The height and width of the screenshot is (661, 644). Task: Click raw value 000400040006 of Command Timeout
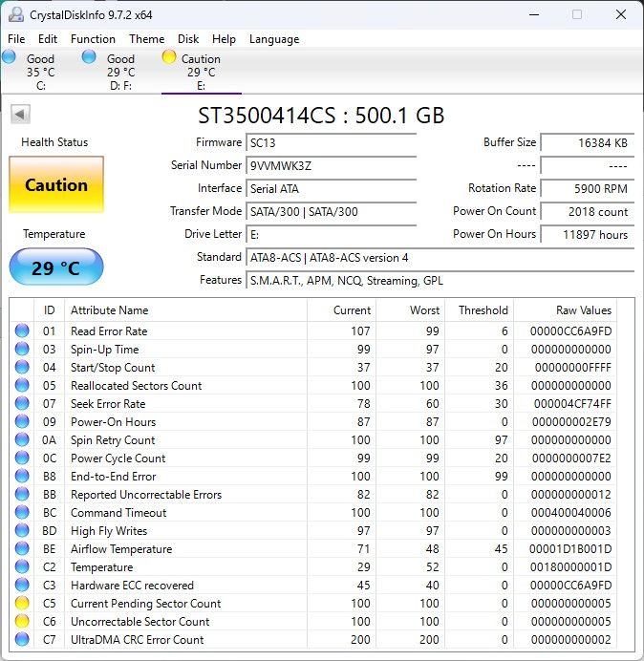(570, 513)
